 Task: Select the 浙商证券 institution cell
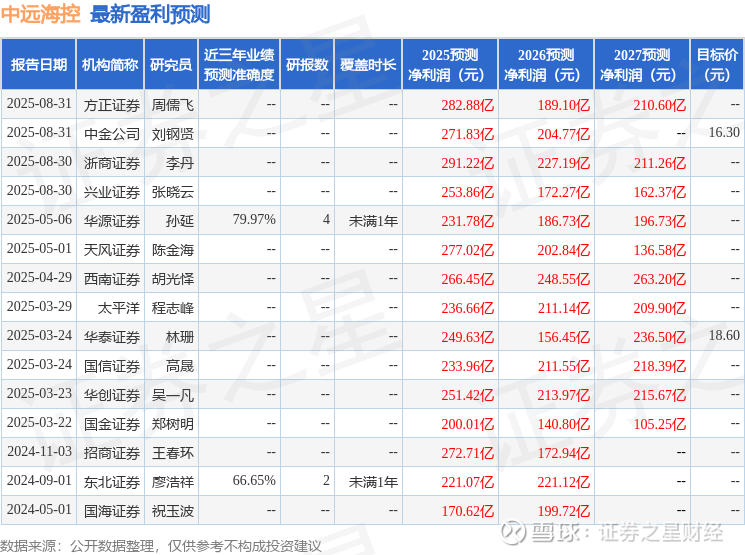point(112,163)
